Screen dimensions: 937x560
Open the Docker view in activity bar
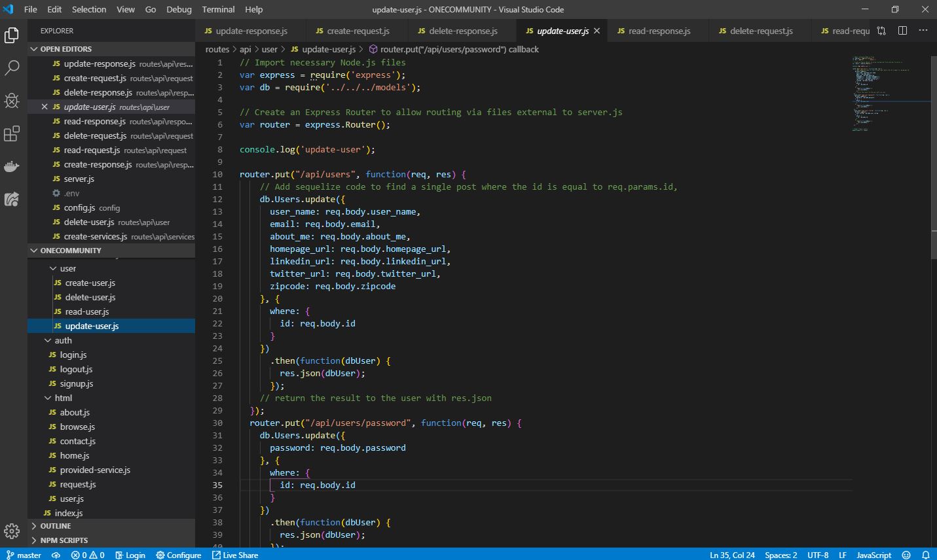(12, 167)
